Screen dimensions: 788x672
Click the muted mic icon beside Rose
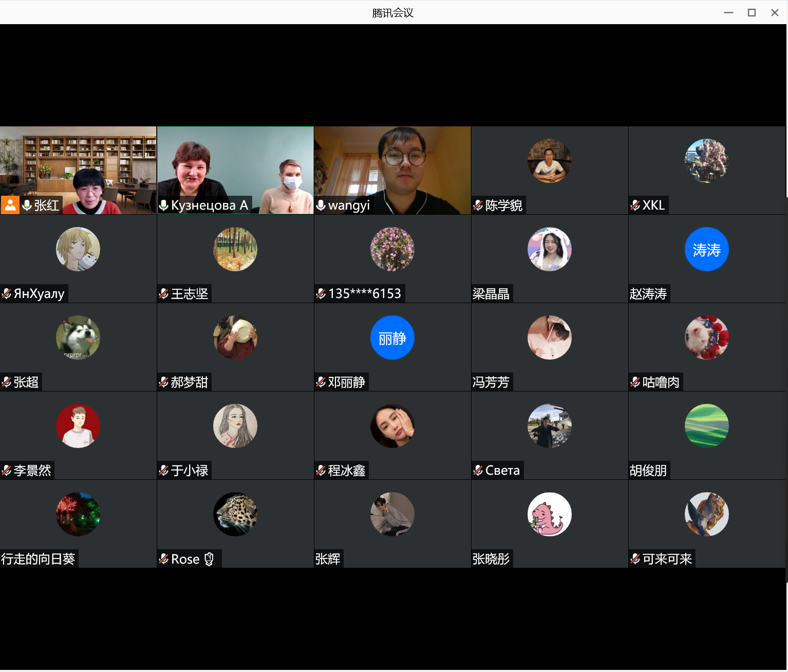(x=164, y=559)
